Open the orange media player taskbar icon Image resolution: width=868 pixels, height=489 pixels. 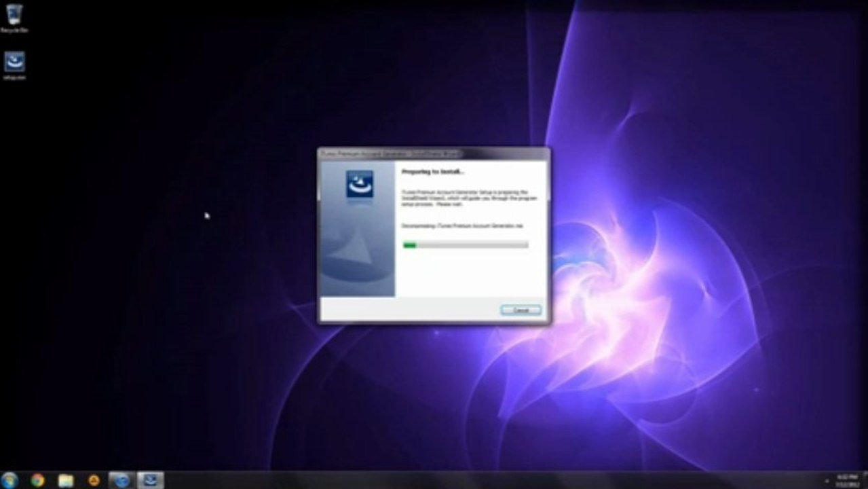(94, 480)
